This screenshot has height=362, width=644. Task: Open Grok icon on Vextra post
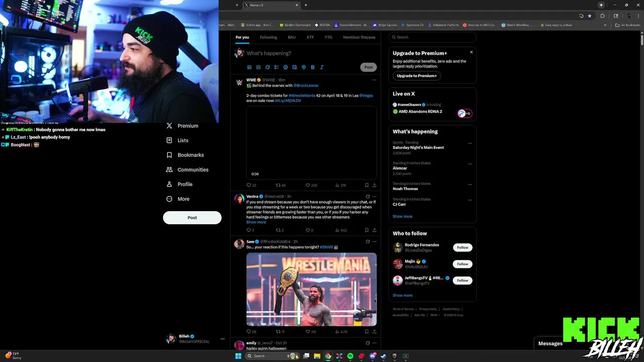click(368, 197)
